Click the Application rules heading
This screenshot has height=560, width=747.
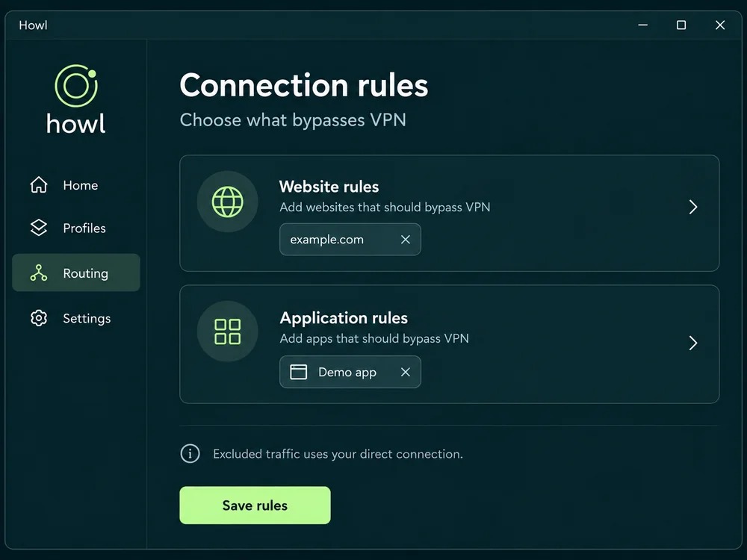coord(344,318)
